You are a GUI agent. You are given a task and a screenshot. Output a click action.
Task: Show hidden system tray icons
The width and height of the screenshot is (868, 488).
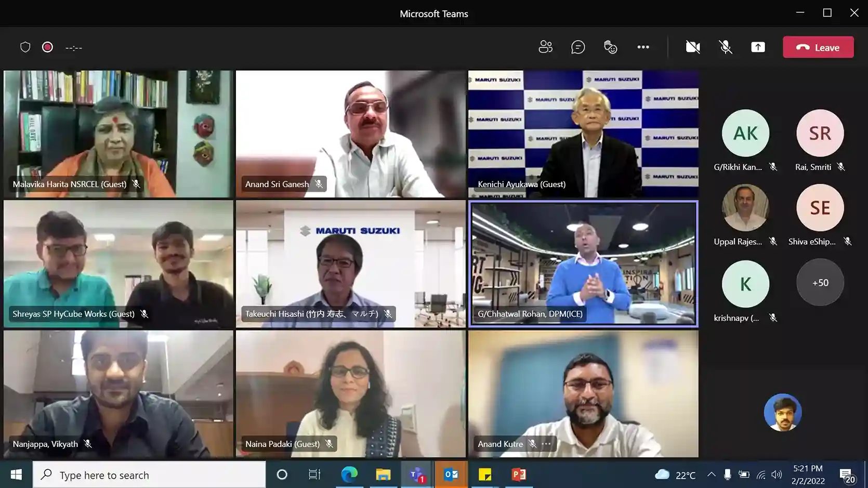coord(711,474)
